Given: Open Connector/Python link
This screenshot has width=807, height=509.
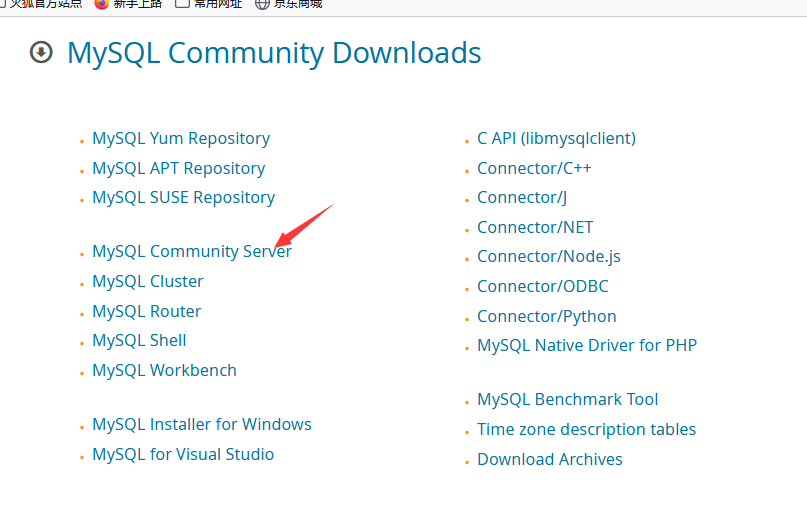Looking at the screenshot, I should coord(547,317).
